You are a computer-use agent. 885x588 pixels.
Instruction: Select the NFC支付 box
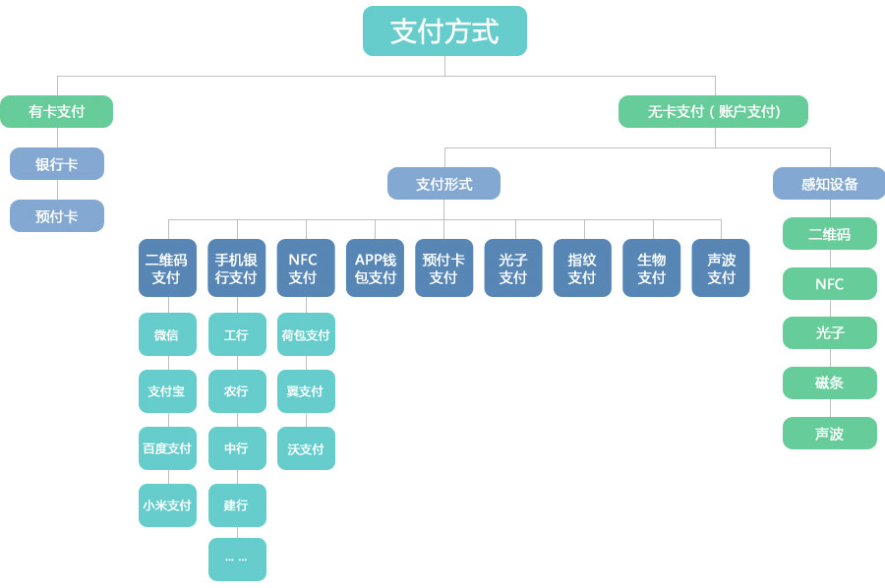tap(306, 268)
